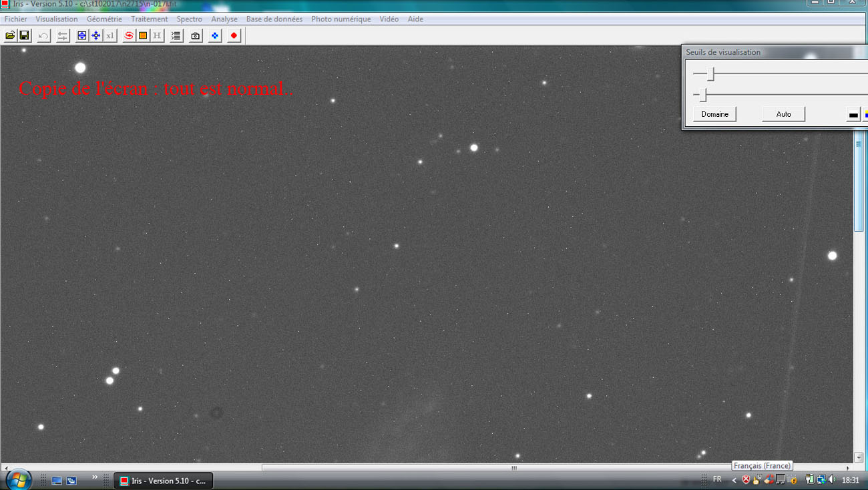868x490 pixels.
Task: Open the command list lines icon
Action: (176, 35)
